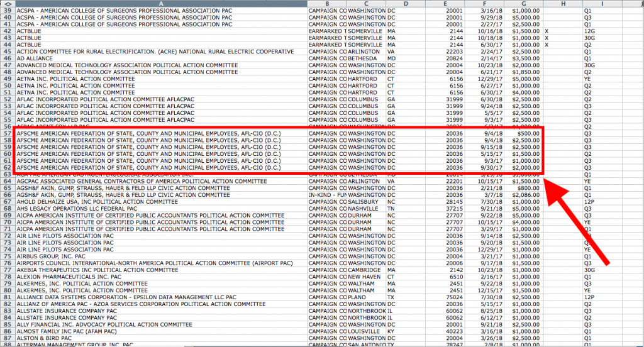Select column I header
Image resolution: width=644 pixels, height=347 pixels.
pyautogui.click(x=602, y=4)
